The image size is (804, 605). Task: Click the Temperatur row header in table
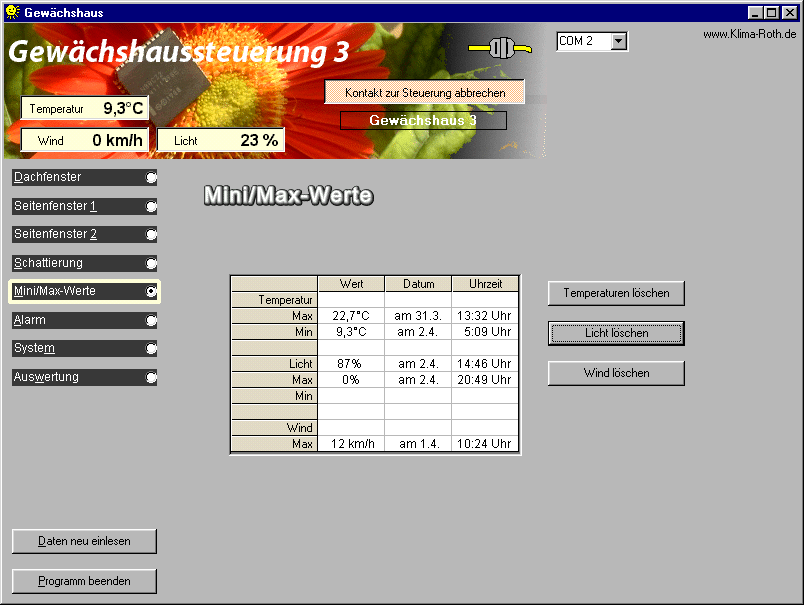pos(274,300)
